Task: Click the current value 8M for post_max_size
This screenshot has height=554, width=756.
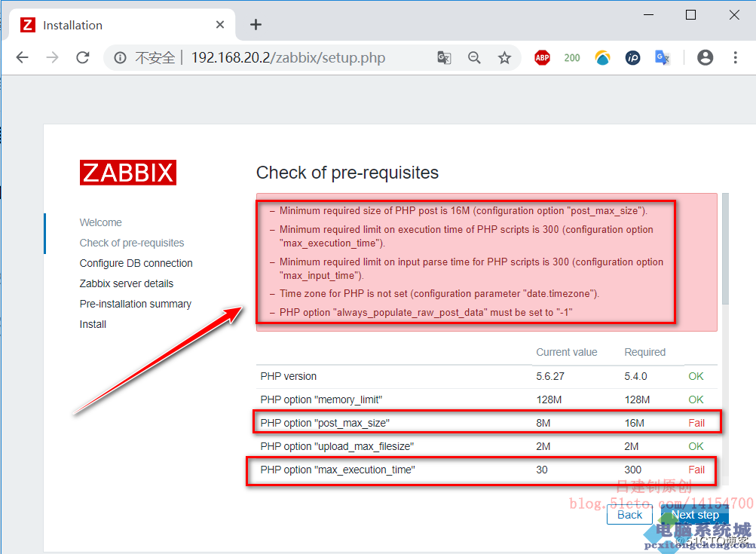Action: (x=543, y=423)
